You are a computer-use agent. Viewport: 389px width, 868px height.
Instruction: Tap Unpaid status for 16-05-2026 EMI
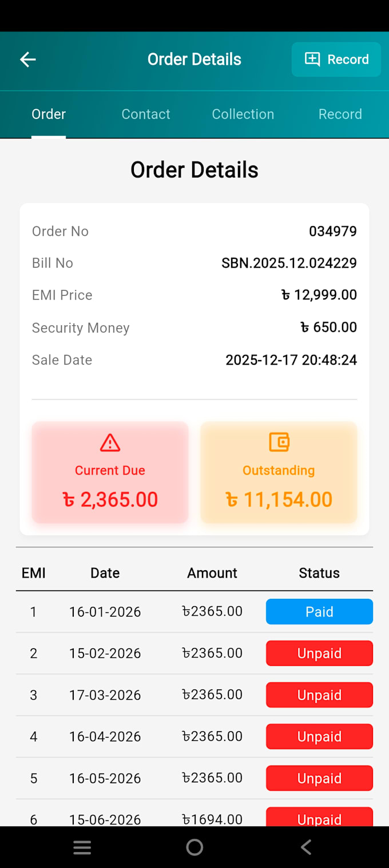(319, 778)
